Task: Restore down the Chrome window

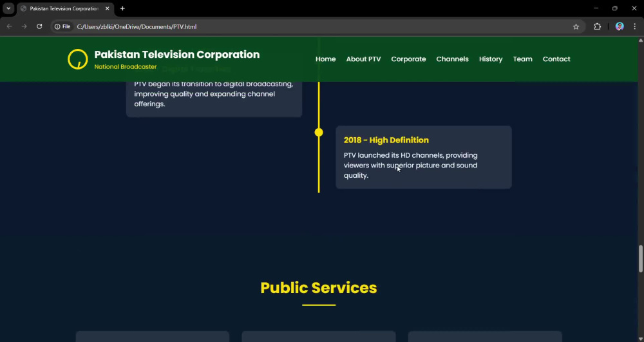Action: (x=615, y=8)
